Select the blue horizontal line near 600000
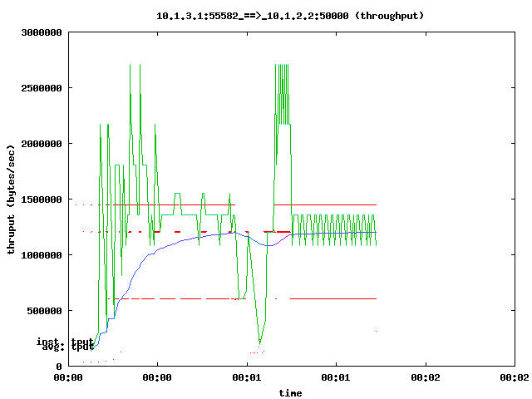The height and width of the screenshot is (399, 532). (x=332, y=298)
